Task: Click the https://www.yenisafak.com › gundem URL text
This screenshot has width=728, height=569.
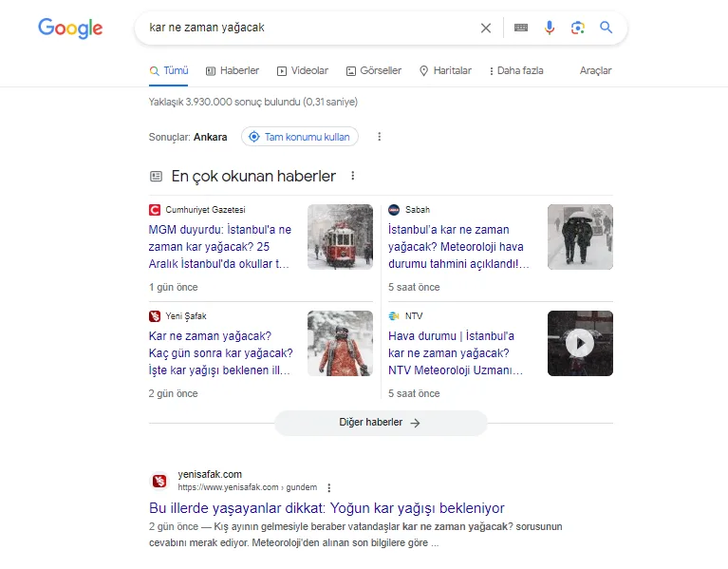Action: [x=248, y=487]
